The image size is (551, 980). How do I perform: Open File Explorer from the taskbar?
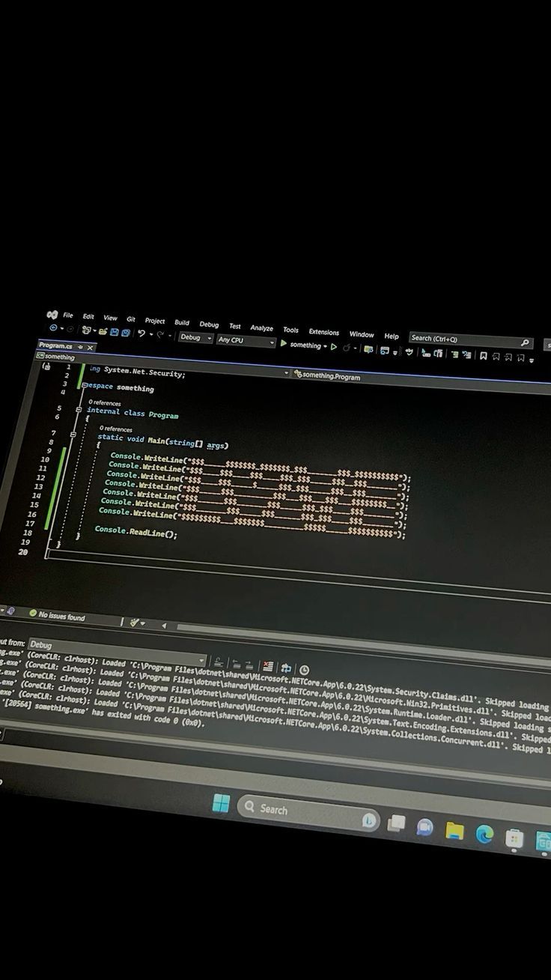[454, 831]
